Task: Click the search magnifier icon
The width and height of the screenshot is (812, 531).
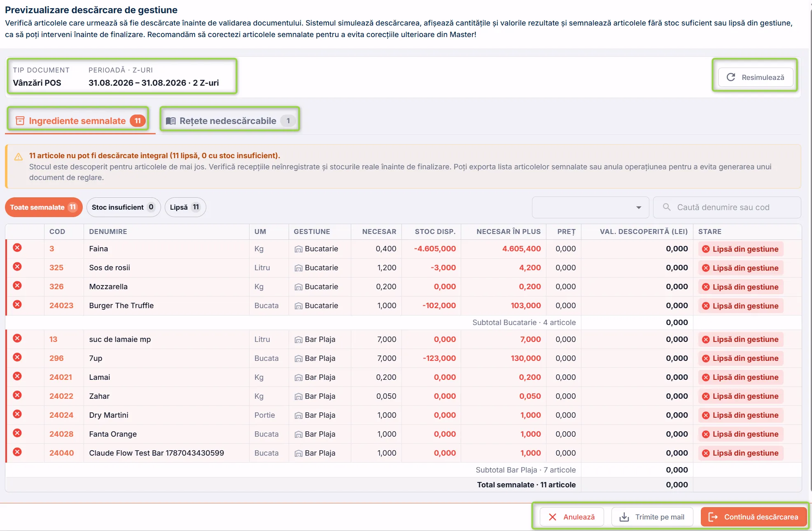Action: click(667, 207)
